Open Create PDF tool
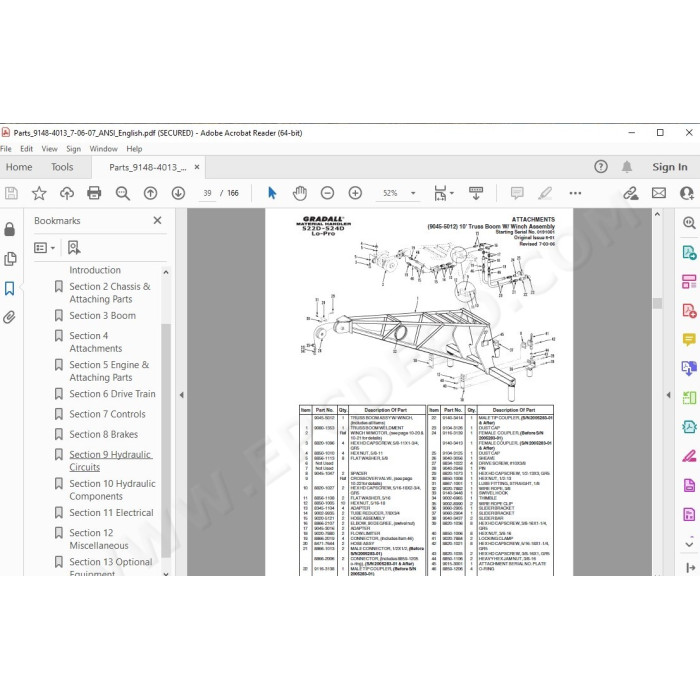 (689, 310)
